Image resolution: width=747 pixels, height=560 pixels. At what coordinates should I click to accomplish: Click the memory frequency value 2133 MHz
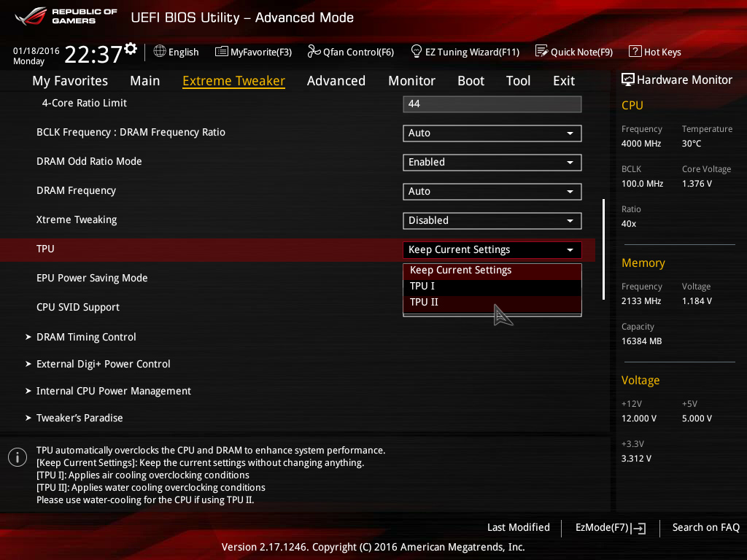click(641, 301)
